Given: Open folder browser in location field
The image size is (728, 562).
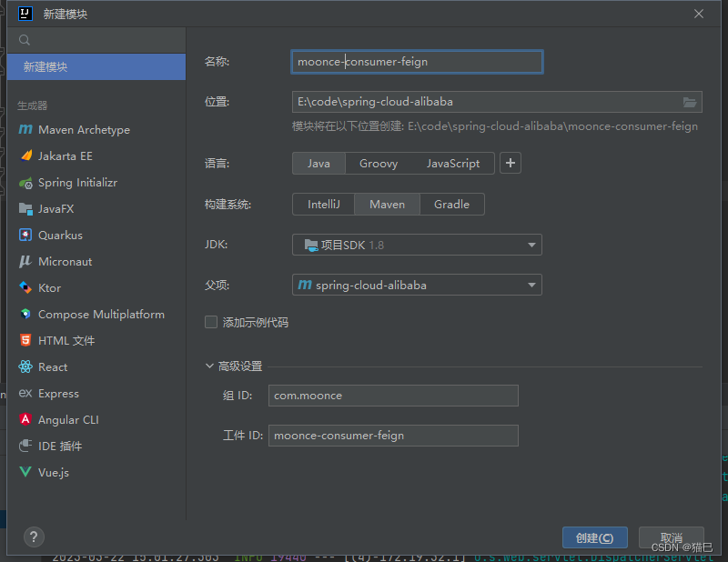Looking at the screenshot, I should (x=690, y=102).
